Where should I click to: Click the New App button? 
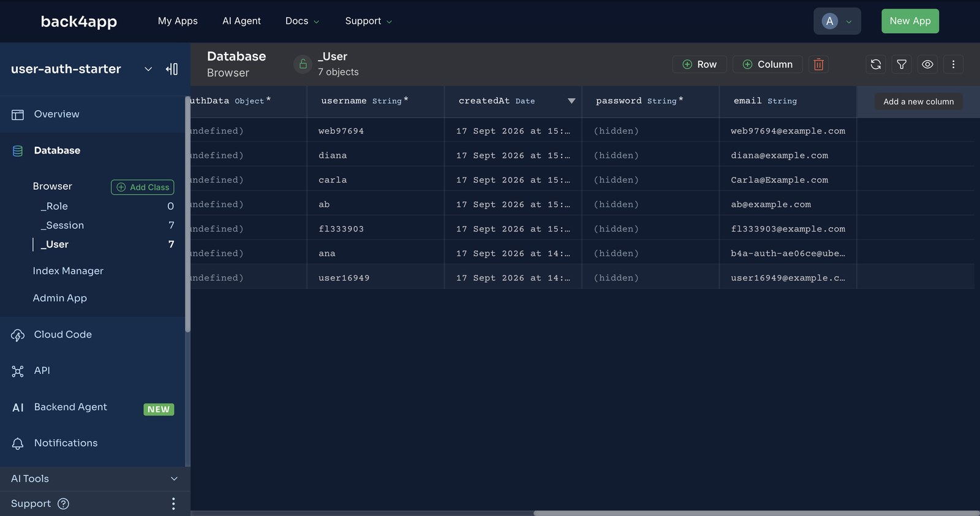pyautogui.click(x=910, y=21)
